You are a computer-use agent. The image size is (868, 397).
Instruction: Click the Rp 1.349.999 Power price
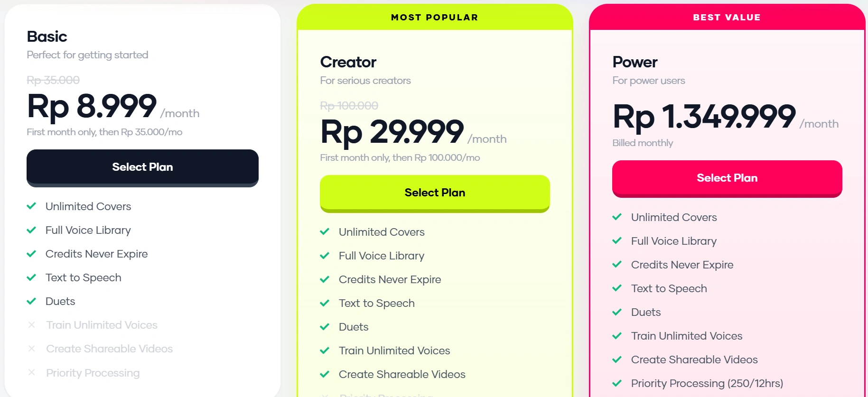coord(704,116)
